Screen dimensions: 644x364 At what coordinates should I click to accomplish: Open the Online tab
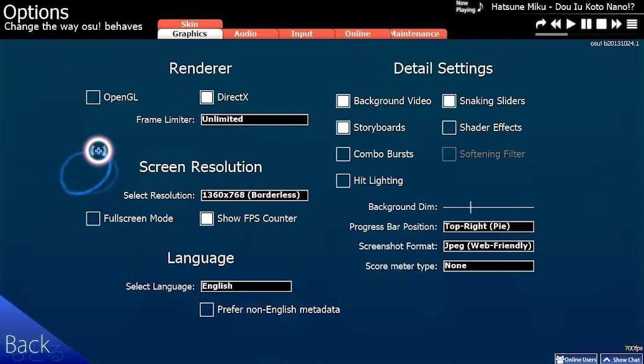(x=358, y=34)
